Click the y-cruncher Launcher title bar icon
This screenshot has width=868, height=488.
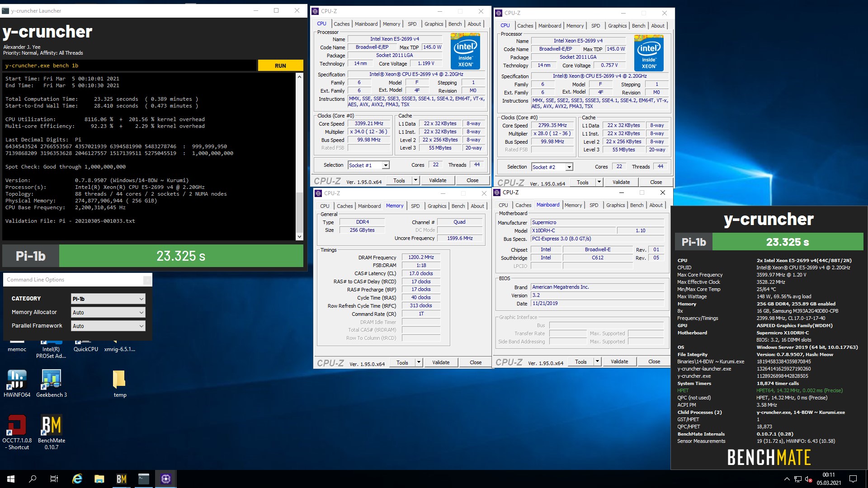click(x=5, y=11)
